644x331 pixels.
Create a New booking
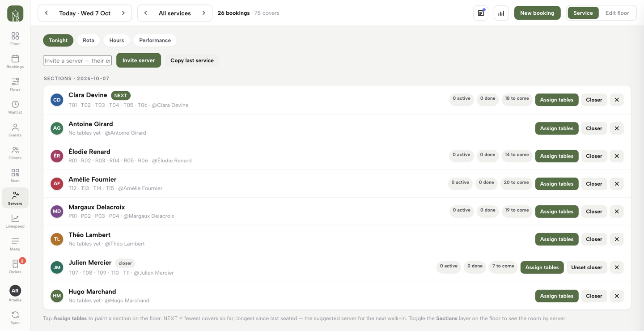point(537,13)
